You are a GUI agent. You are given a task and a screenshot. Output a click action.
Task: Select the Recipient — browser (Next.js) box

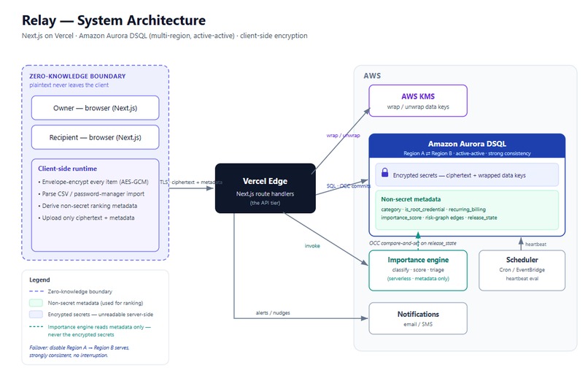pyautogui.click(x=96, y=137)
